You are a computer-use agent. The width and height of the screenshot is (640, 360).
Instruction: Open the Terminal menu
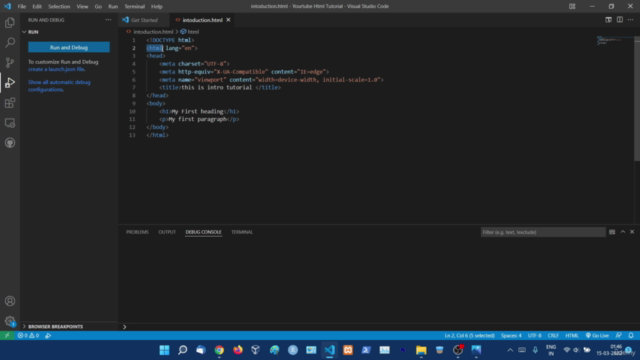135,6
